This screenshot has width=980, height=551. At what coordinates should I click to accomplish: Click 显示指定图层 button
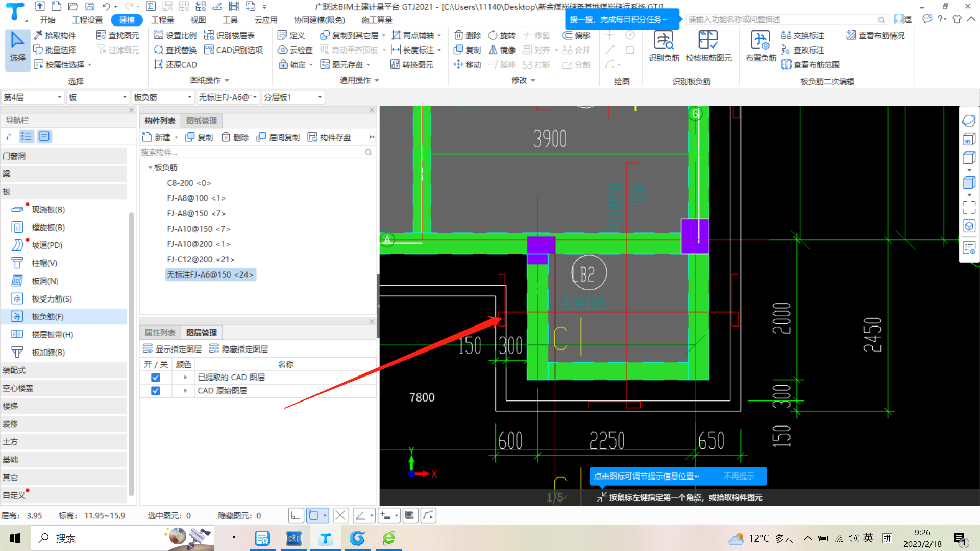pos(173,349)
